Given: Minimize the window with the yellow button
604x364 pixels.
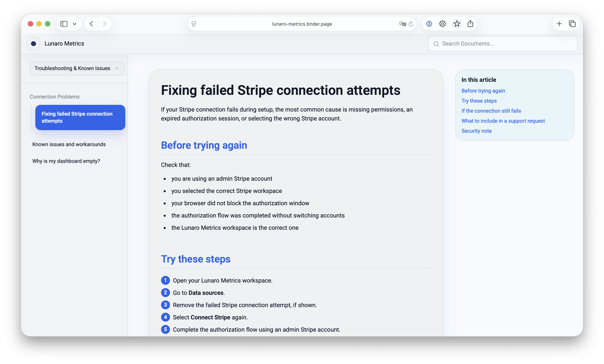Looking at the screenshot, I should (39, 24).
